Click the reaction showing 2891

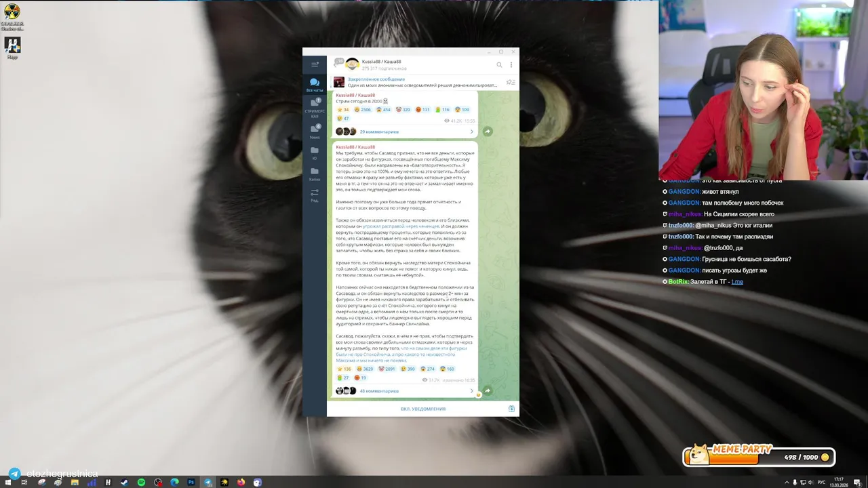click(387, 369)
